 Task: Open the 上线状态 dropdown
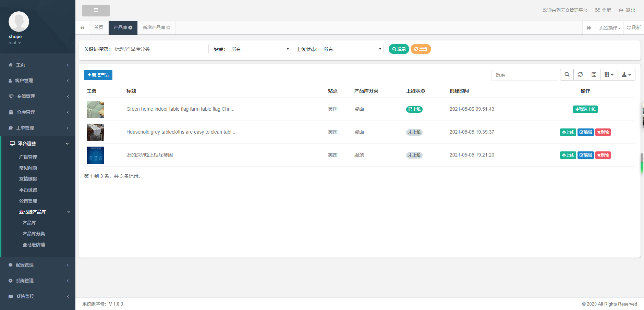[352, 49]
